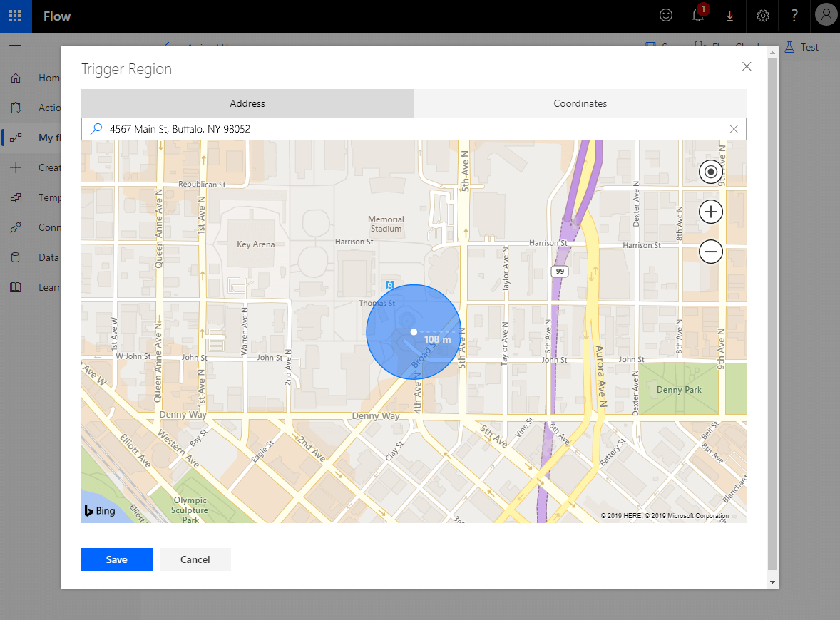Open notifications bell icon
The height and width of the screenshot is (620, 840).
coord(698,16)
